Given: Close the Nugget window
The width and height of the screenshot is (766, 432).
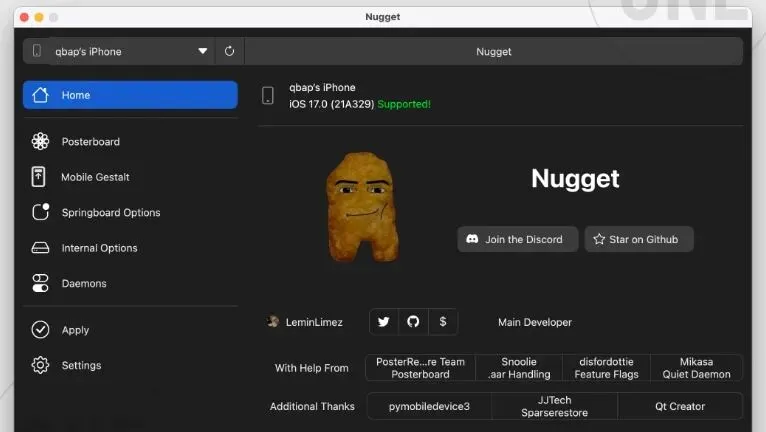Looking at the screenshot, I should pos(24,17).
